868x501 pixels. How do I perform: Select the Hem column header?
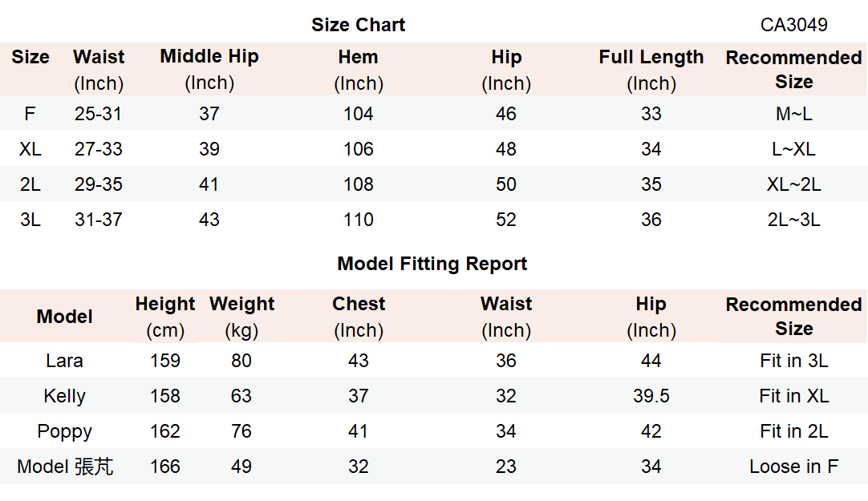(x=358, y=58)
